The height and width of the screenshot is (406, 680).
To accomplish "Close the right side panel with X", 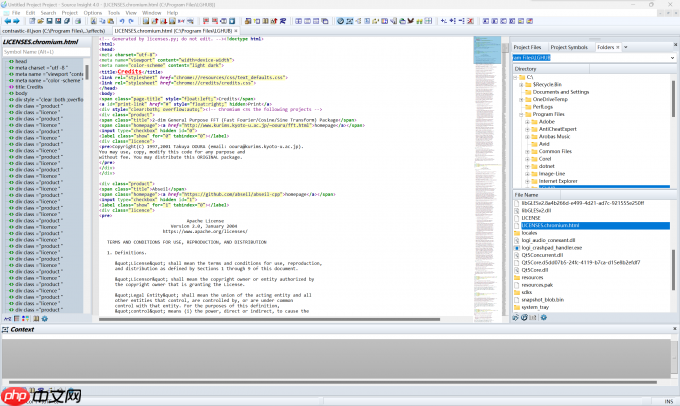I will (673, 46).
